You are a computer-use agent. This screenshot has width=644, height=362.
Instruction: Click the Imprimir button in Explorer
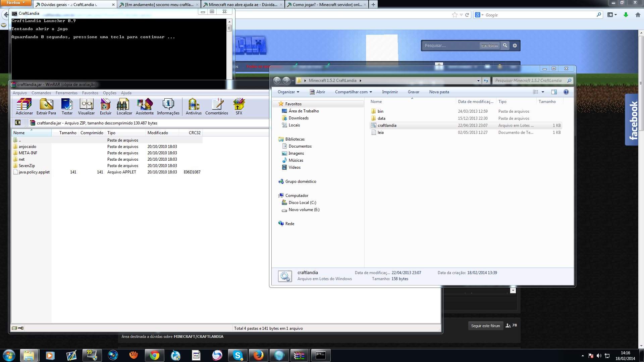[x=390, y=92]
